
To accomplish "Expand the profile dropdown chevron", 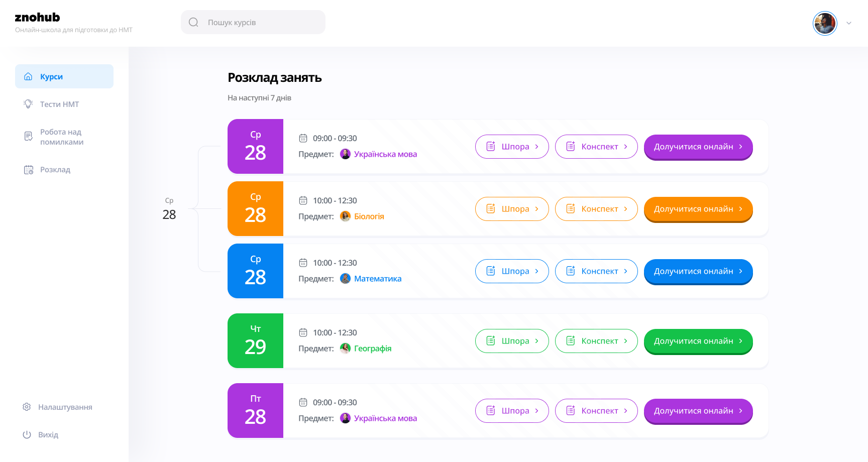I will (x=849, y=23).
